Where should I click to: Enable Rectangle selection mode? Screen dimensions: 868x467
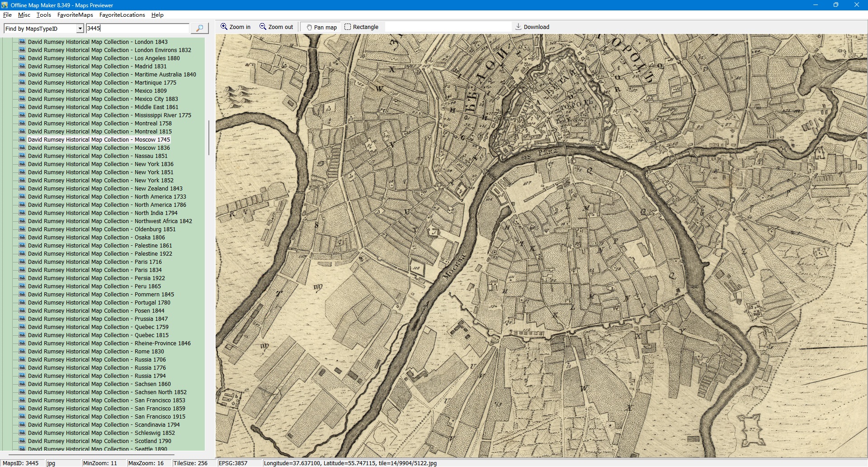361,27
